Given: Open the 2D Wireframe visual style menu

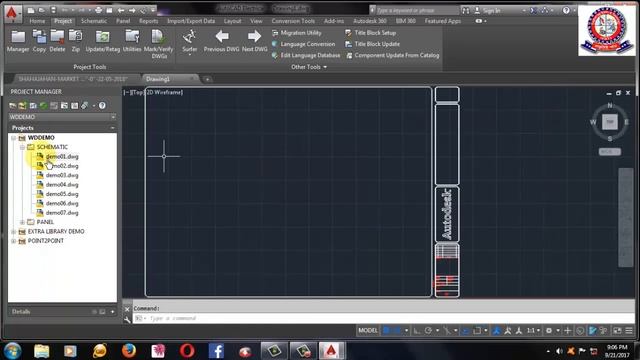Looking at the screenshot, I should pyautogui.click(x=165, y=92).
